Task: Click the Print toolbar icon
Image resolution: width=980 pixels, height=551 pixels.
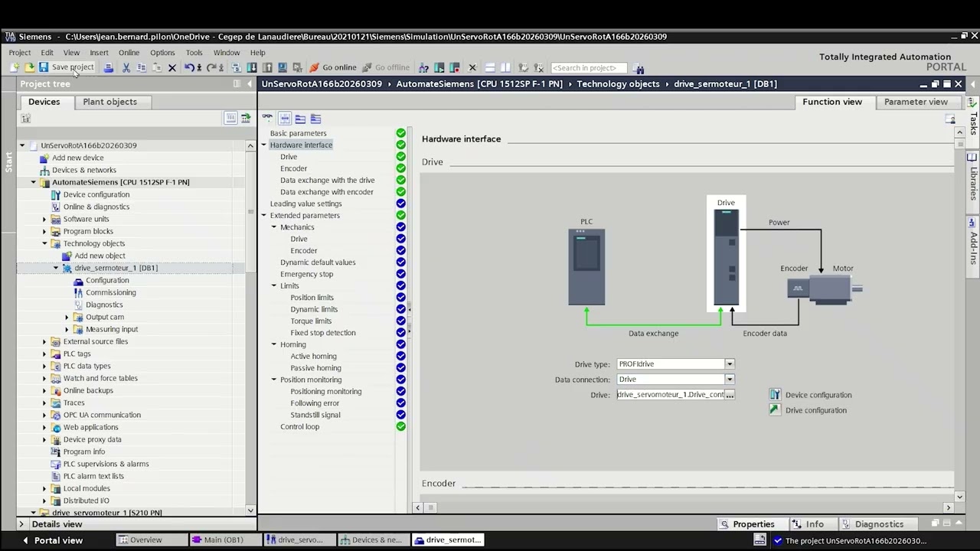Action: point(109,67)
